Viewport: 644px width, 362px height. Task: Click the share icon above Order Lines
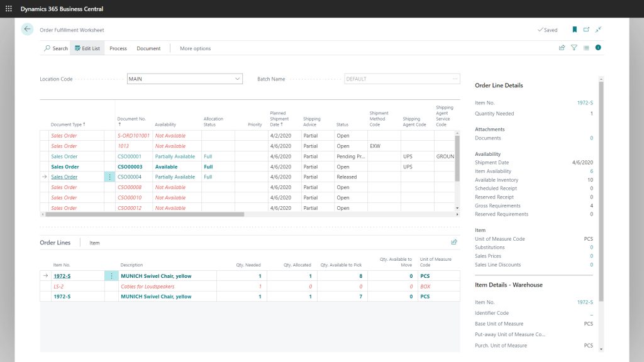pos(454,242)
